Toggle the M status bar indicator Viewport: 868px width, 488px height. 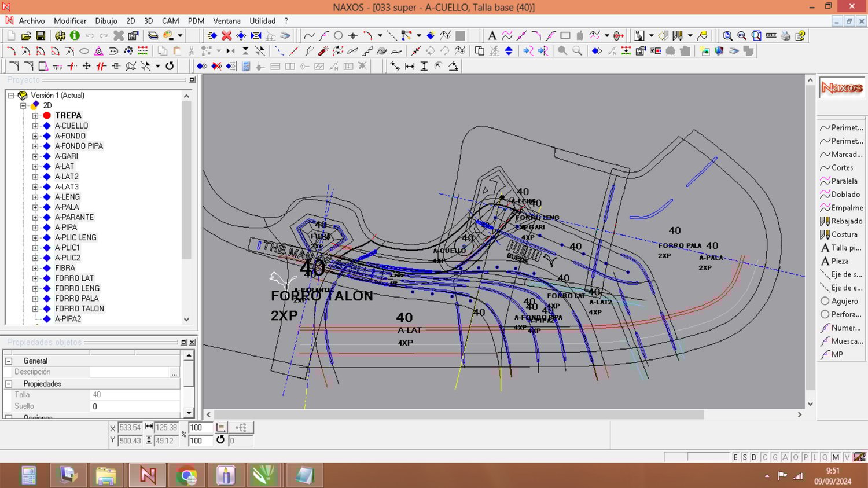pyautogui.click(x=836, y=457)
